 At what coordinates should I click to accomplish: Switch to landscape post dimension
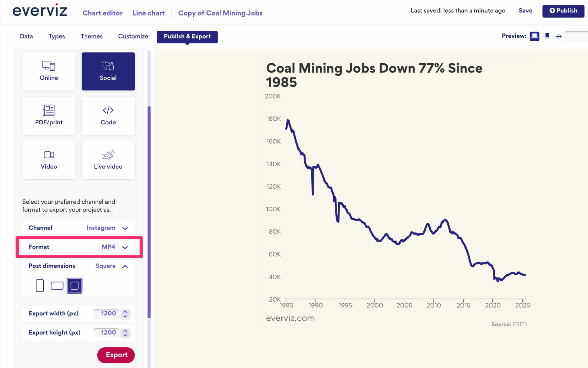pos(57,286)
